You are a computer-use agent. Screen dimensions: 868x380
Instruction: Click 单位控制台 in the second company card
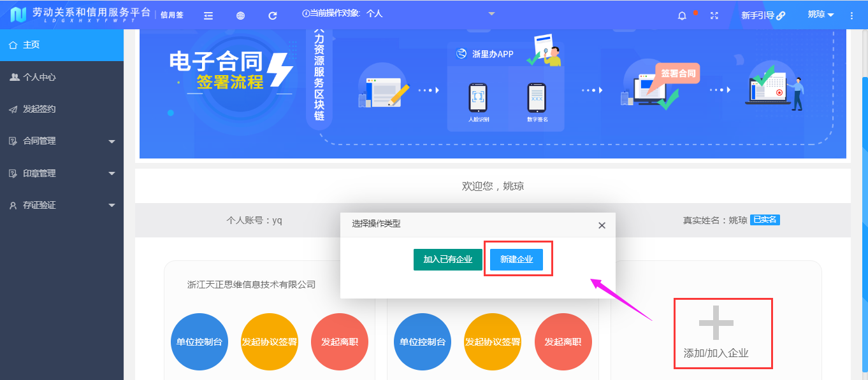[x=423, y=342]
